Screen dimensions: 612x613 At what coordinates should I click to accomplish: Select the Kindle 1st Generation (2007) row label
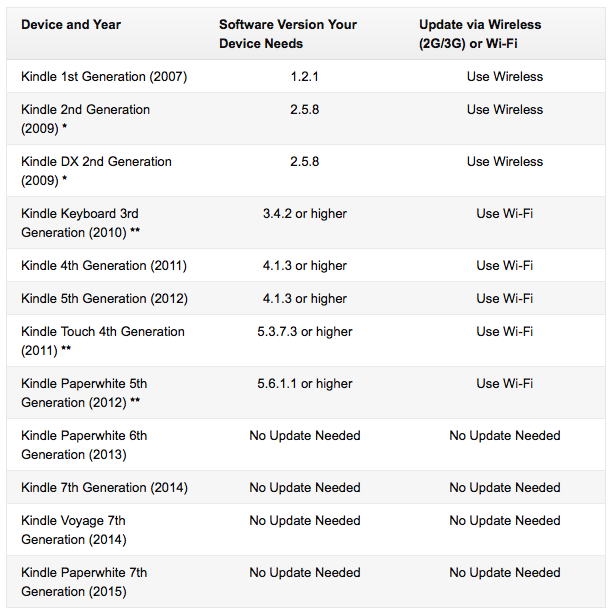(x=104, y=77)
